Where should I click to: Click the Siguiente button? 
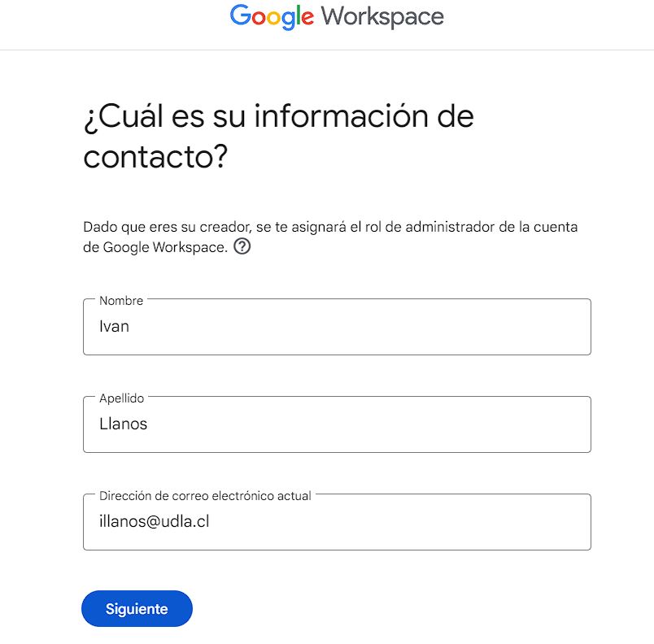tap(137, 608)
